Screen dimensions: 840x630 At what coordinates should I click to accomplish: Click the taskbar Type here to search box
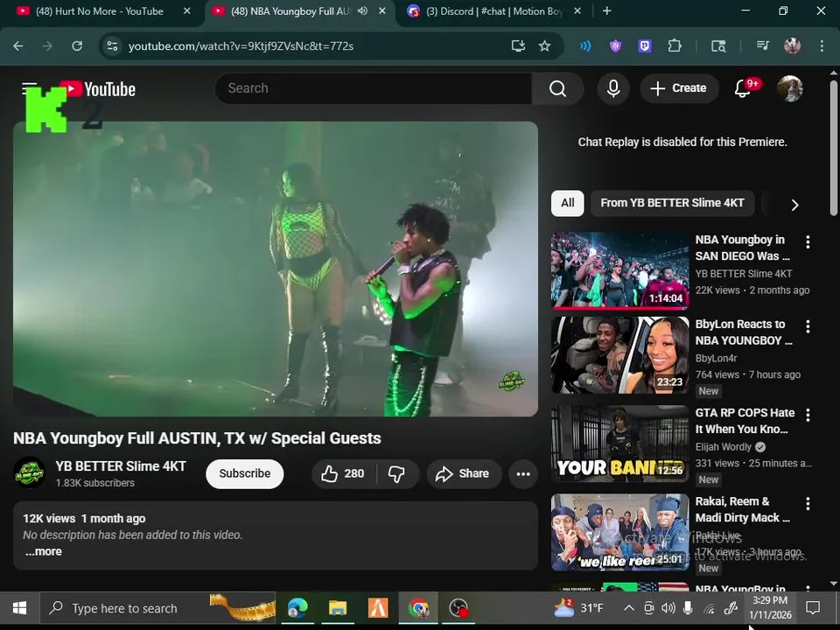tap(157, 608)
